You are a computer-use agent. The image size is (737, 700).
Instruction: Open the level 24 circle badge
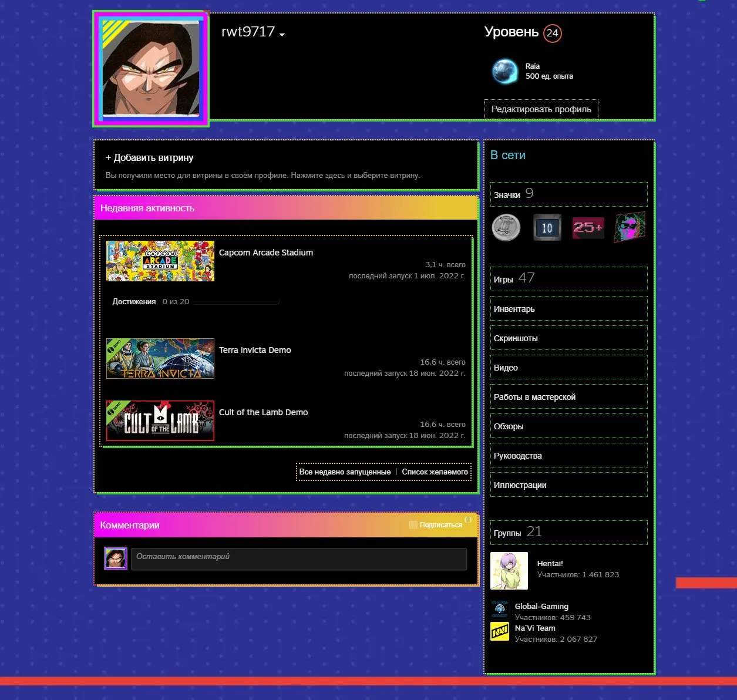click(x=553, y=33)
